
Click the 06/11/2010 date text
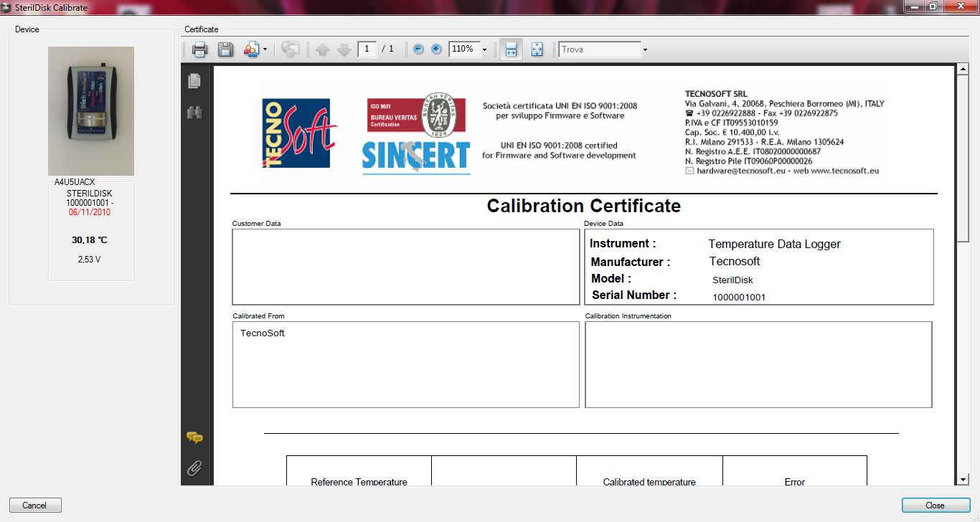point(90,212)
